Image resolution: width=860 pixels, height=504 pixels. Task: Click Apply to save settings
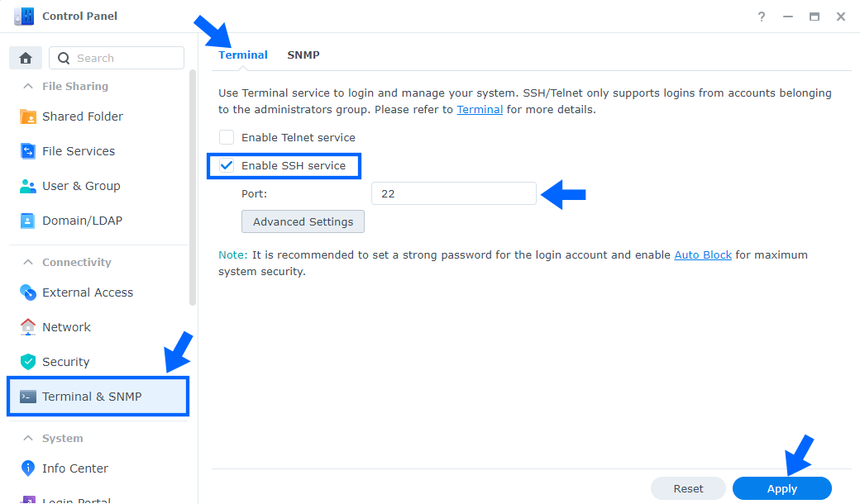click(781, 488)
